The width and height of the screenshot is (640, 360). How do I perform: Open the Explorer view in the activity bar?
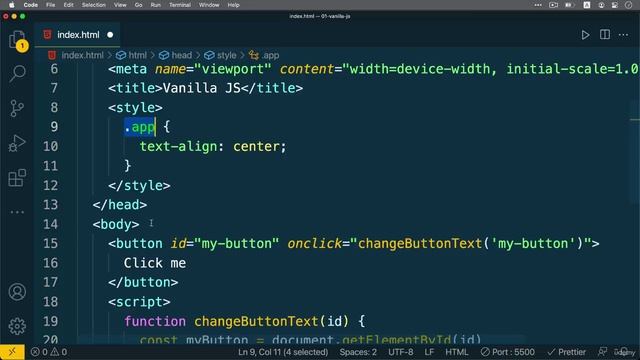pyautogui.click(x=18, y=40)
